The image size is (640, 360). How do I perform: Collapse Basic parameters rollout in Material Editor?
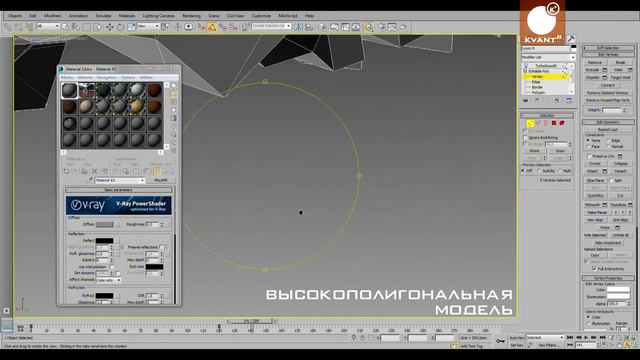click(118, 190)
